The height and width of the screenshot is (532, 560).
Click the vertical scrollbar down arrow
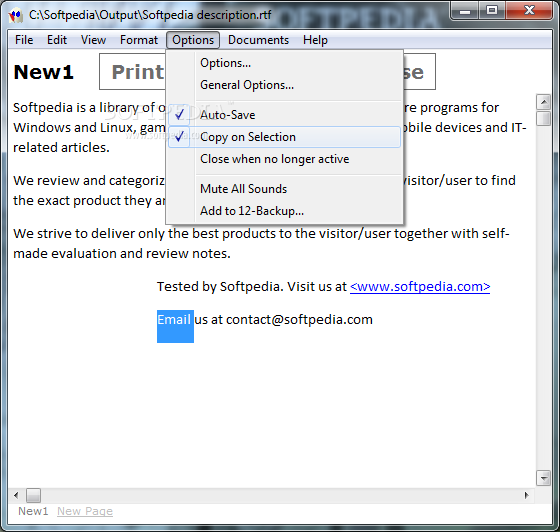coord(543,478)
